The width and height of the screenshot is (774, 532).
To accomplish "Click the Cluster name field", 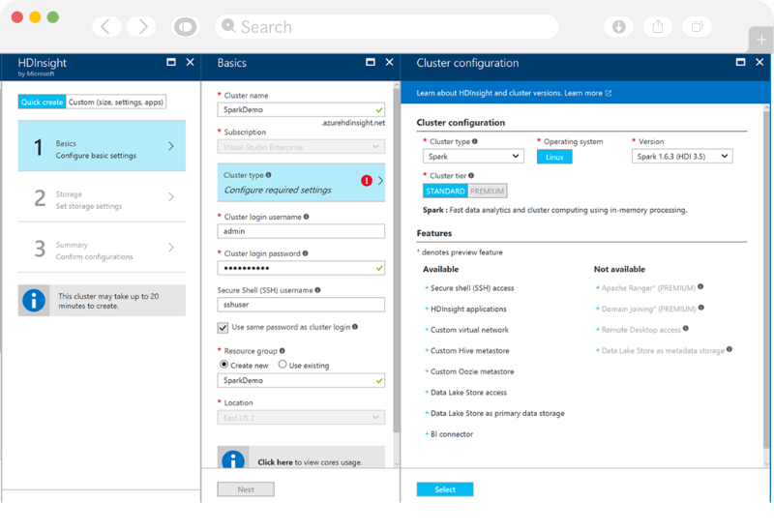I will pyautogui.click(x=301, y=109).
